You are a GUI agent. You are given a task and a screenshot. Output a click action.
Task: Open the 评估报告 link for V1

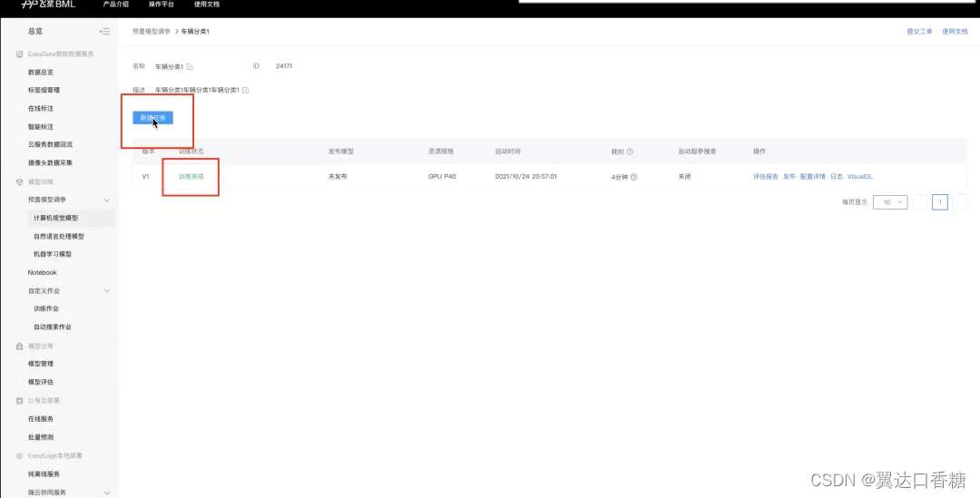coord(766,177)
